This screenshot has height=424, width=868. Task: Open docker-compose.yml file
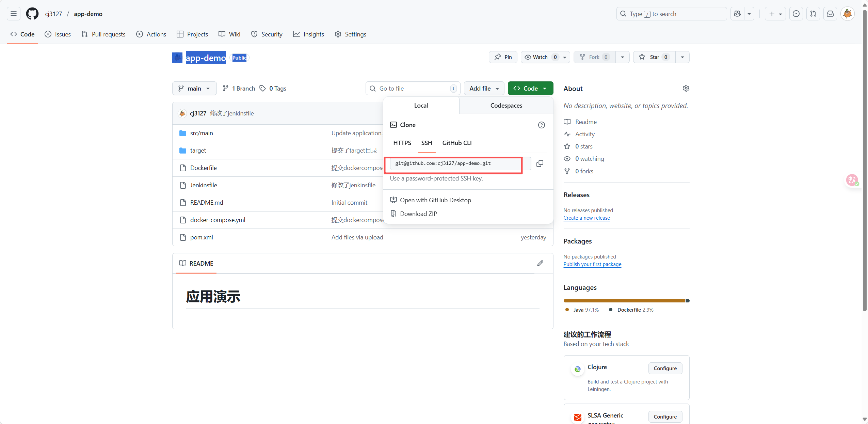[x=218, y=220]
